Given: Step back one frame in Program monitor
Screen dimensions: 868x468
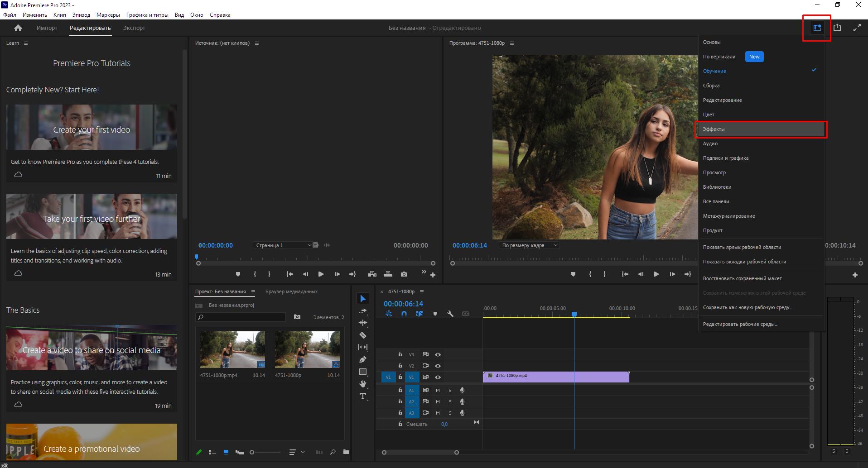Looking at the screenshot, I should click(x=641, y=274).
